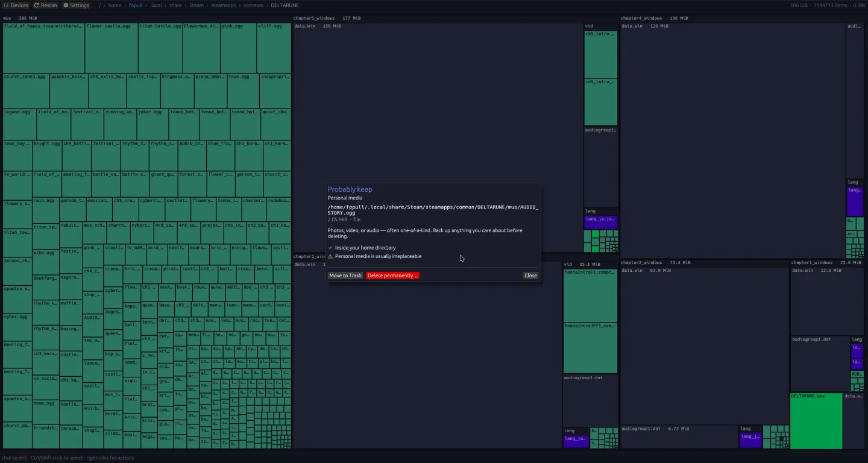
Task: Select the legend.ogg tile
Action: coord(20,125)
